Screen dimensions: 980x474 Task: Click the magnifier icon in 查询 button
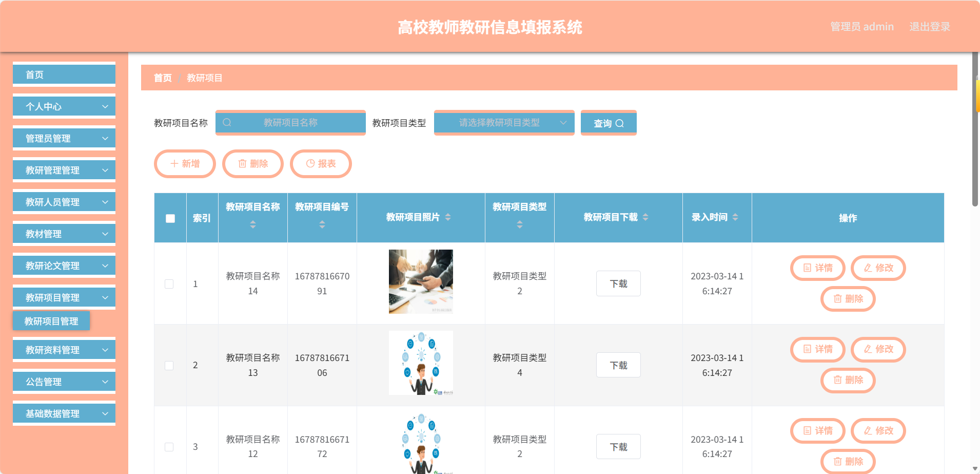(x=620, y=123)
